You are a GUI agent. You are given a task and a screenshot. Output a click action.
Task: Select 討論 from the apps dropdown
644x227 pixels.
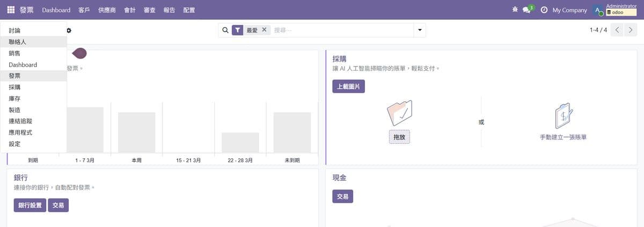tap(33, 31)
